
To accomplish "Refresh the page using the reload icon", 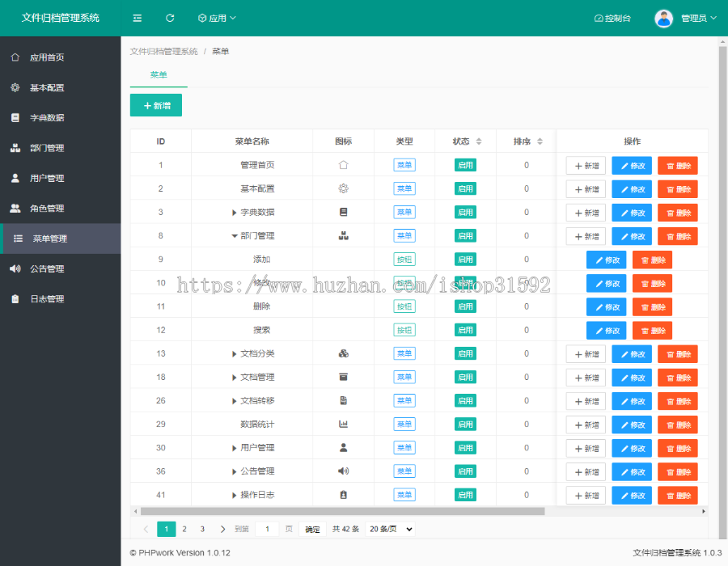I will [x=170, y=18].
